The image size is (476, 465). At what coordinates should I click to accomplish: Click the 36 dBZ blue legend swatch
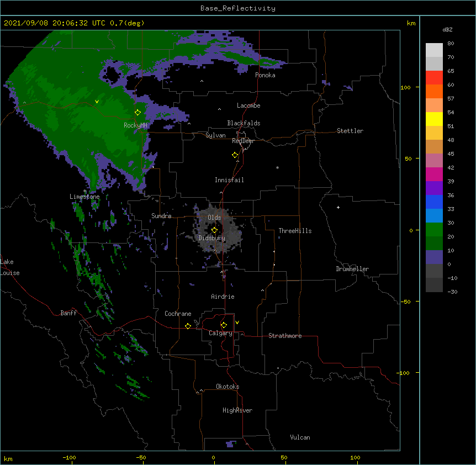pos(434,202)
